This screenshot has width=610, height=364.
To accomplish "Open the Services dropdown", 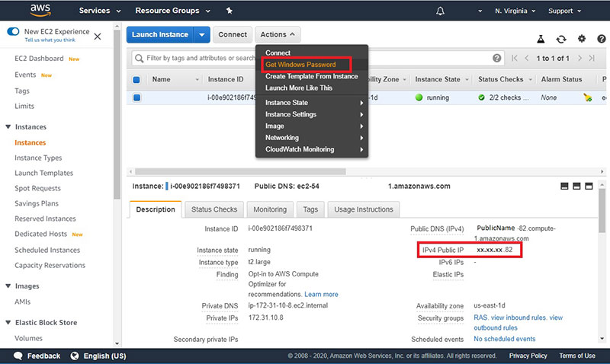I will click(100, 11).
